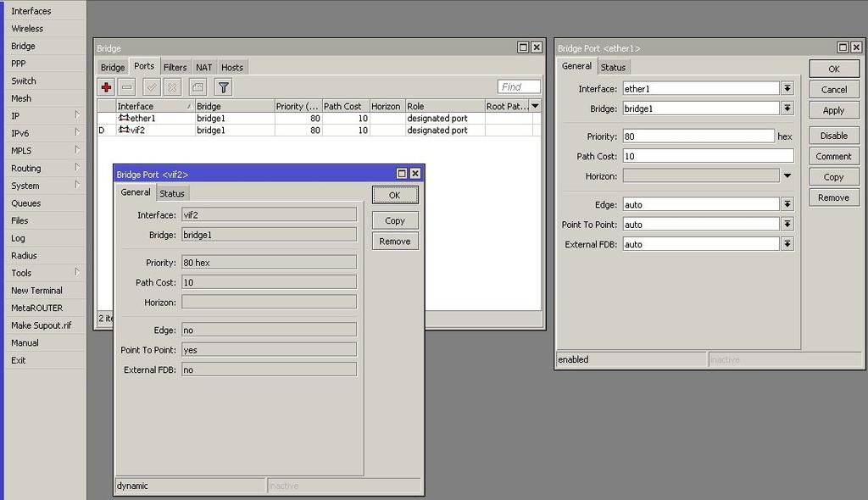Maximize the Bridge window
The image size is (868, 500).
[522, 47]
